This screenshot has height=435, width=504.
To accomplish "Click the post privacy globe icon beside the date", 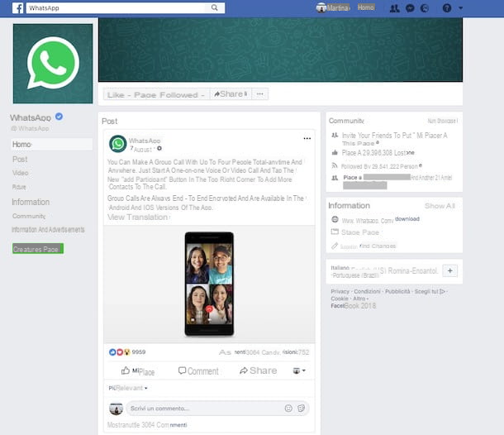I will [159, 148].
